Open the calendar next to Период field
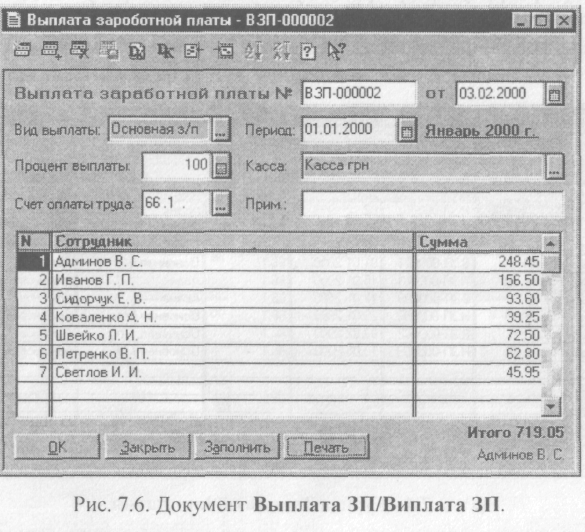This screenshot has height=532, width=585. (406, 130)
